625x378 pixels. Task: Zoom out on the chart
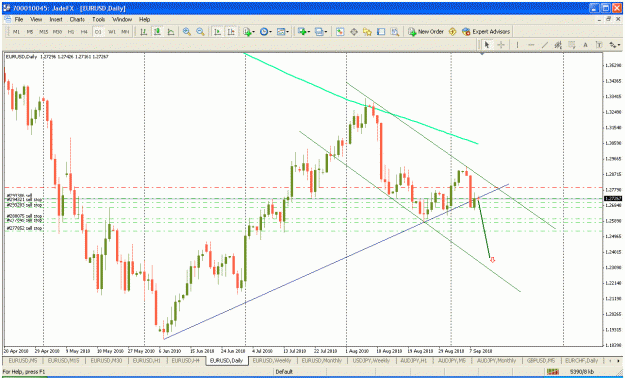click(200, 32)
